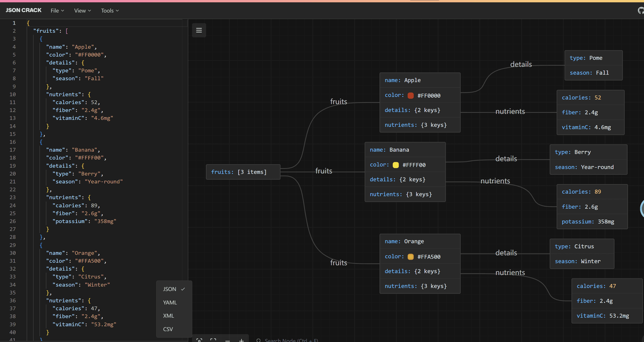Open the View dropdown menu
The image size is (644, 342).
83,10
